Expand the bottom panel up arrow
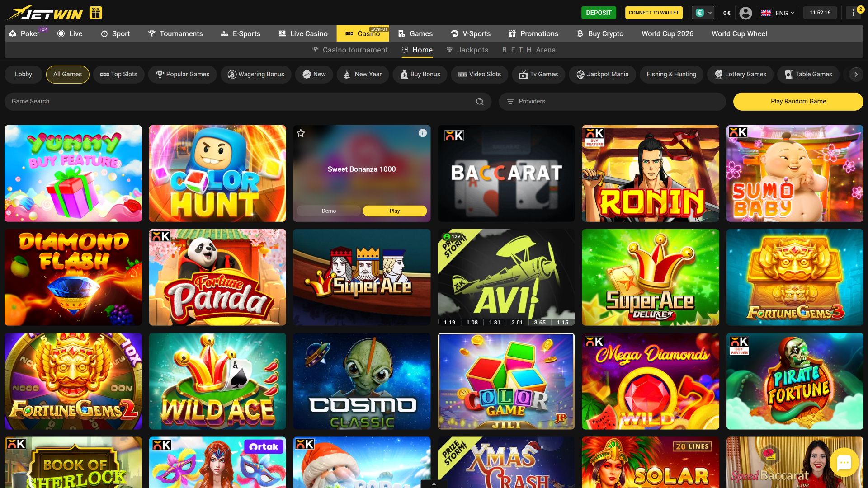Image resolution: width=868 pixels, height=488 pixels. coord(434,483)
